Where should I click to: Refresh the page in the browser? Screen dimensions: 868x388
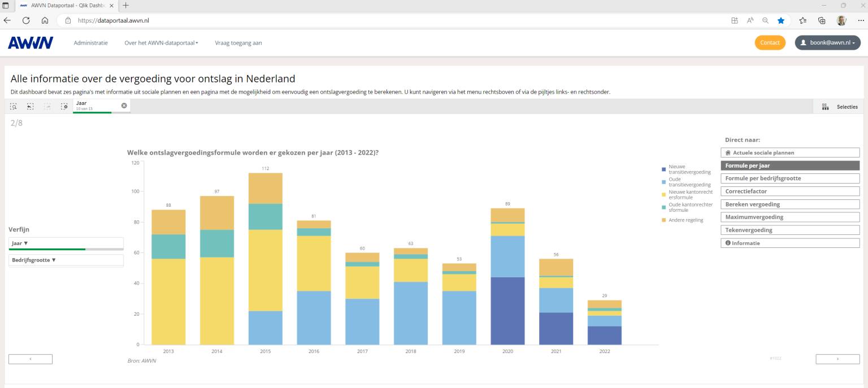click(x=26, y=20)
